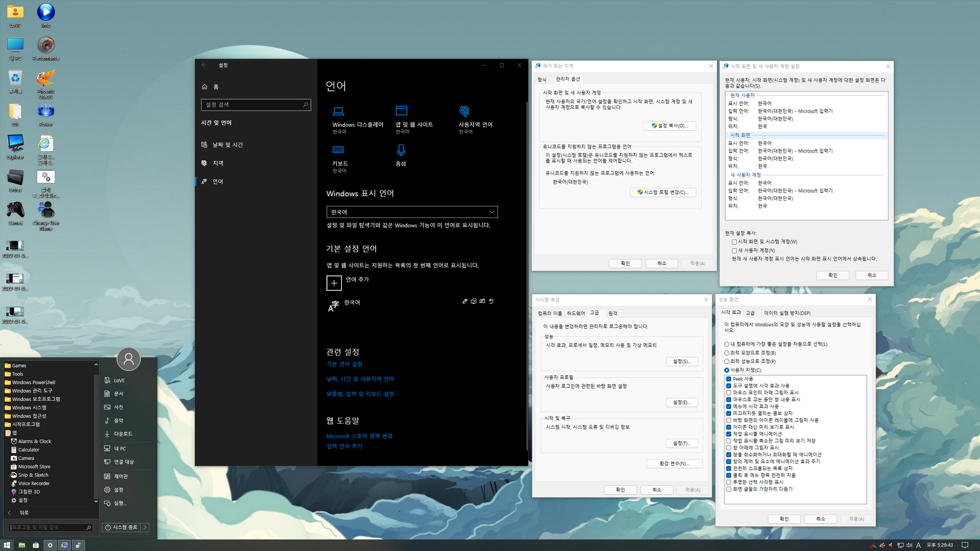Check 새 사용자 계정(N) checkbox
980x551 pixels.
734,250
